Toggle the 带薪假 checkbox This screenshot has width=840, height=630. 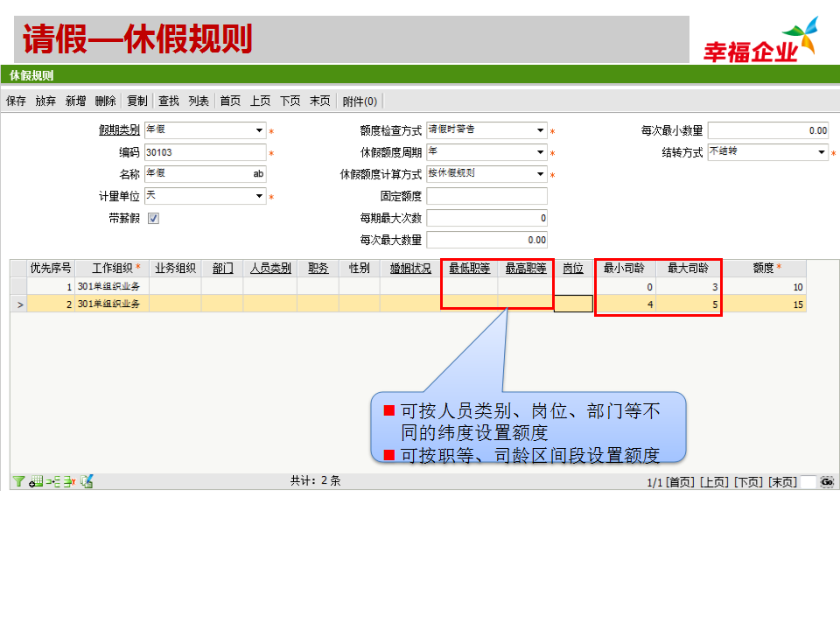[153, 219]
